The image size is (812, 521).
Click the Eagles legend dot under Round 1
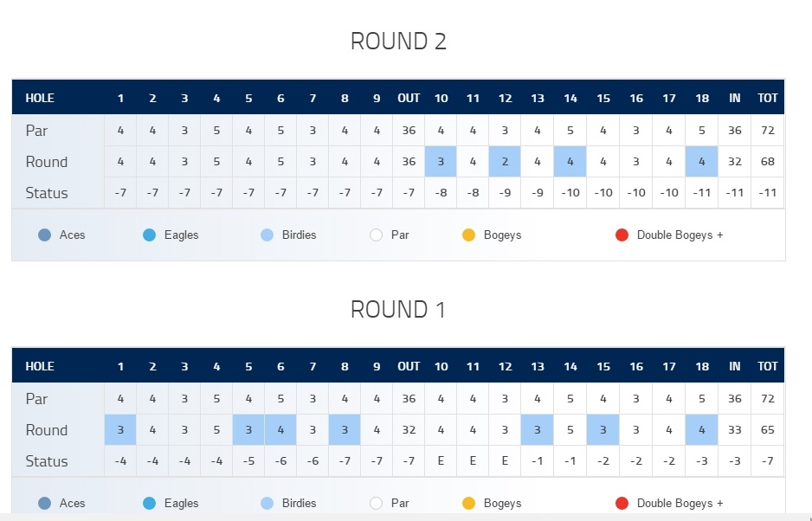149,504
